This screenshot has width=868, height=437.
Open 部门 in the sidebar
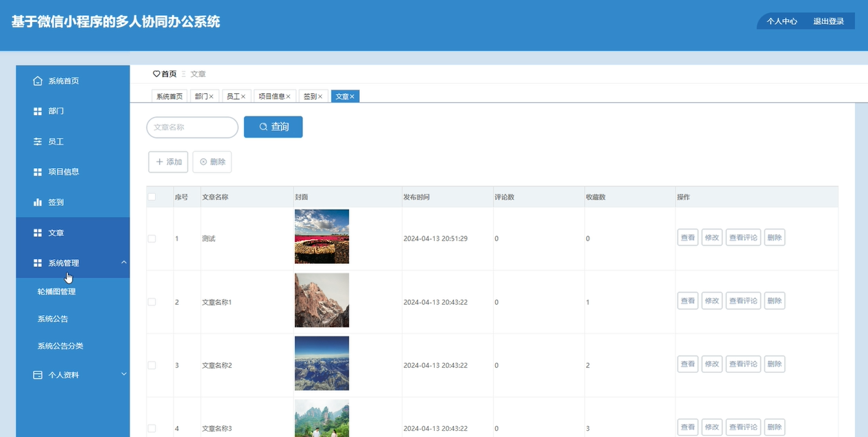[x=73, y=111]
